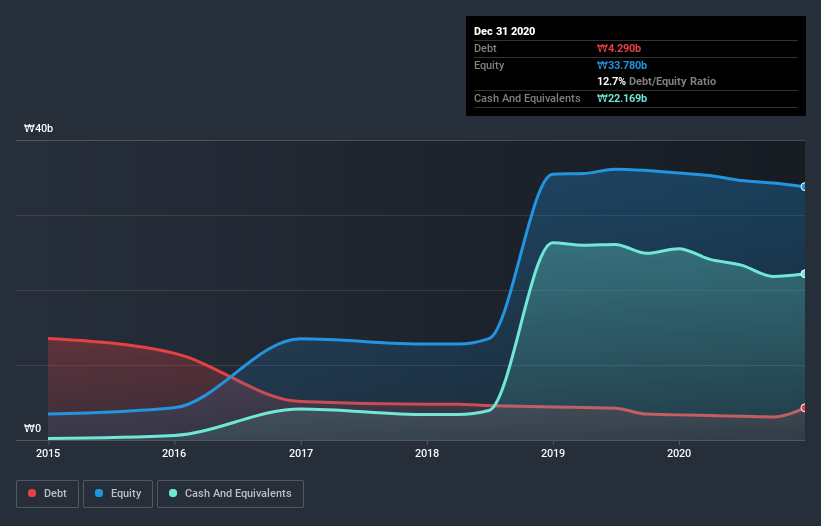
Task: Click the ₩4.290b debt value
Action: click(619, 48)
